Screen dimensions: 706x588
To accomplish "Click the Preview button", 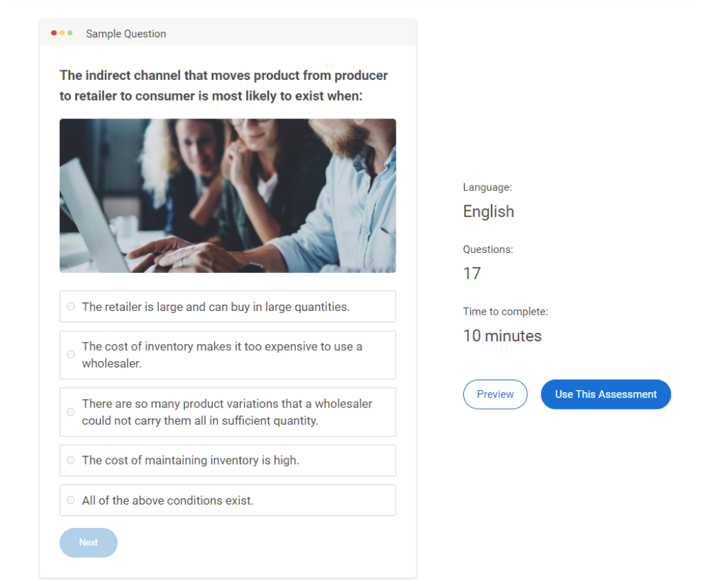I will point(495,394).
